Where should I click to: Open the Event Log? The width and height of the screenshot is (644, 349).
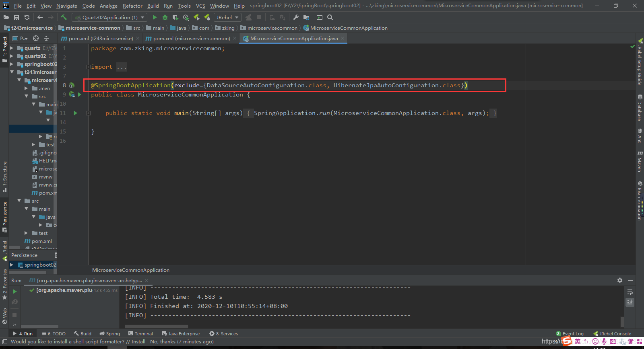click(570, 334)
